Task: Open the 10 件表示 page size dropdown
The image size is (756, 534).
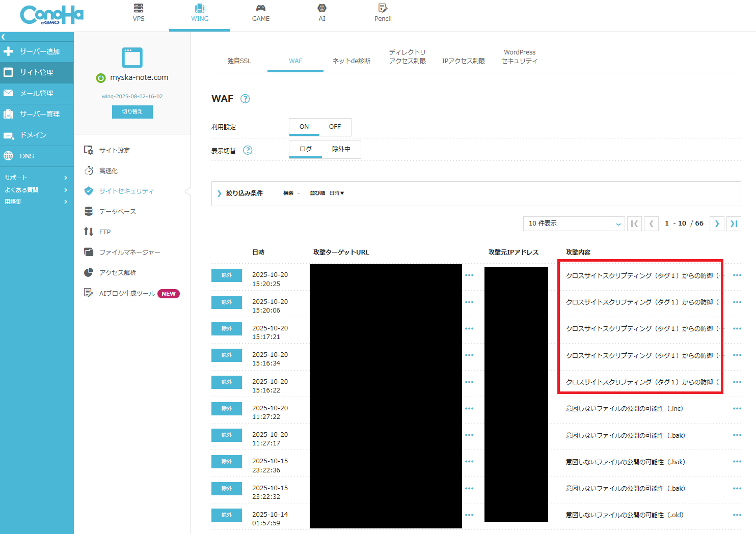Action: (574, 223)
